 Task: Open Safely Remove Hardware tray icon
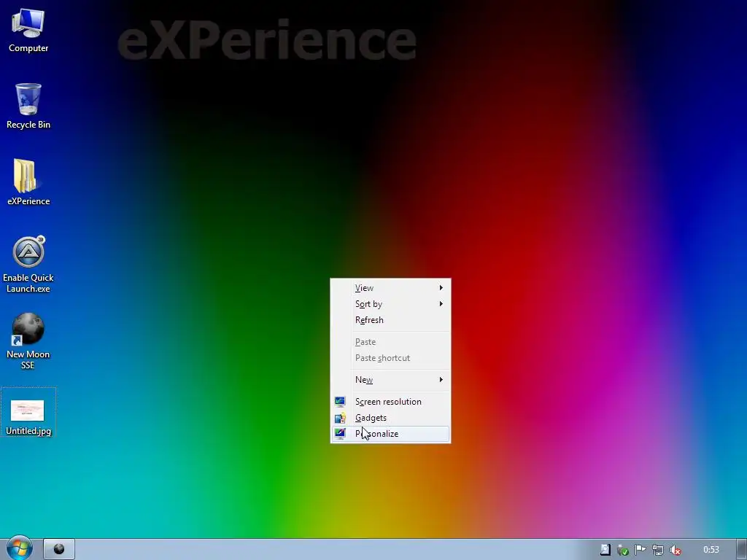(x=623, y=550)
